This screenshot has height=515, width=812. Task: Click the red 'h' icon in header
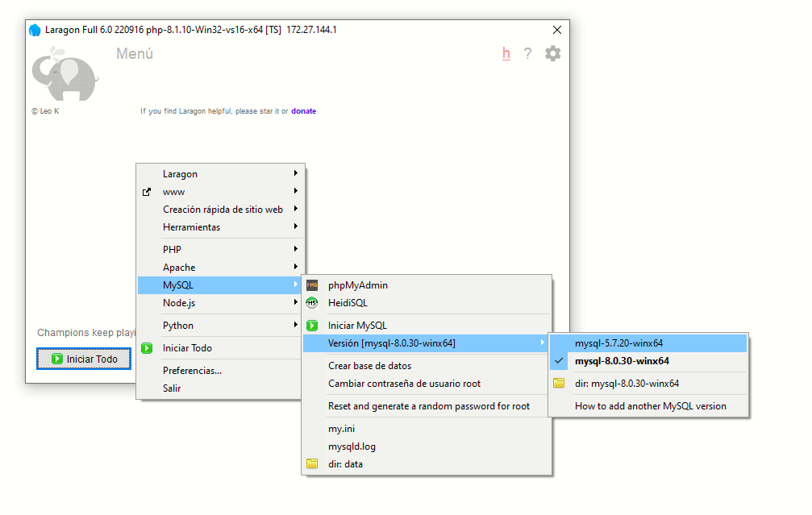506,54
